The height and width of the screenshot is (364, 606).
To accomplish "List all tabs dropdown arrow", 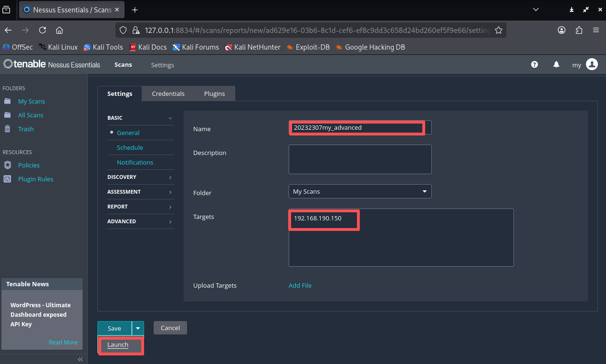I will pyautogui.click(x=535, y=10).
